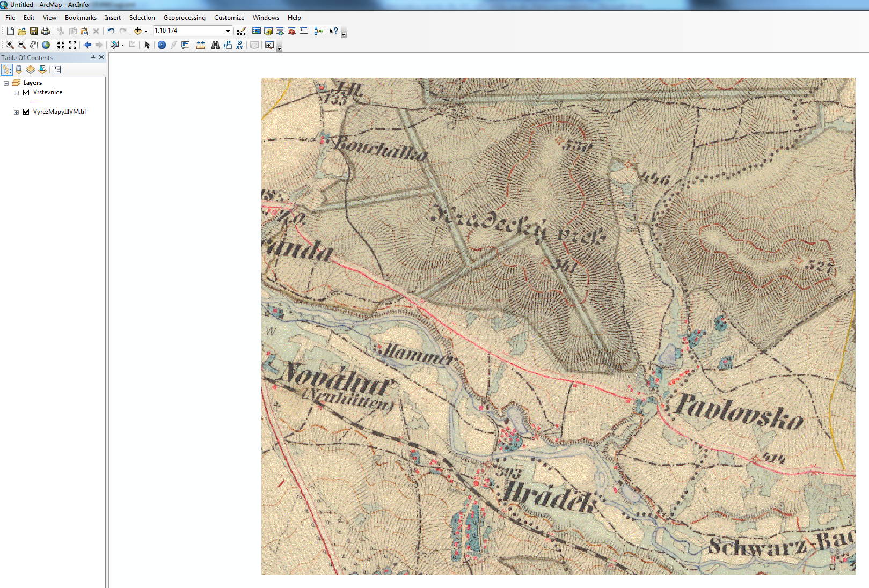Open the Catalog window icon

[x=268, y=31]
